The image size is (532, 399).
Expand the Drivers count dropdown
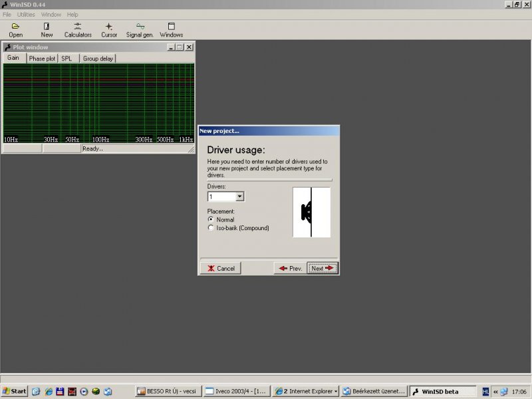click(x=239, y=196)
